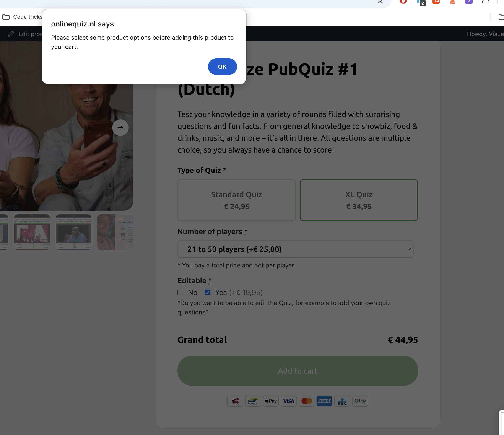Click the next image arrow
The height and width of the screenshot is (435, 504).
[x=120, y=128]
